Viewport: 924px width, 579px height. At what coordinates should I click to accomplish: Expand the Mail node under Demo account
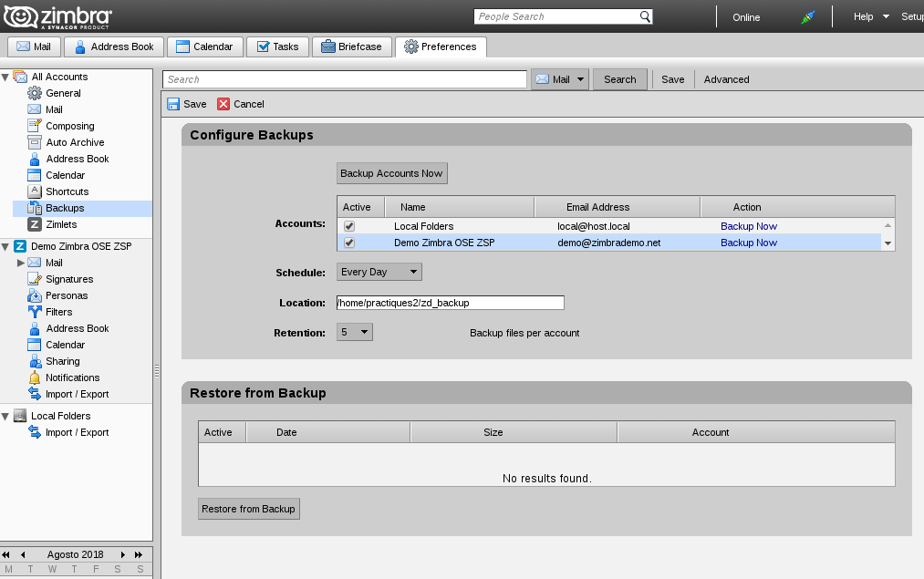pyautogui.click(x=21, y=263)
